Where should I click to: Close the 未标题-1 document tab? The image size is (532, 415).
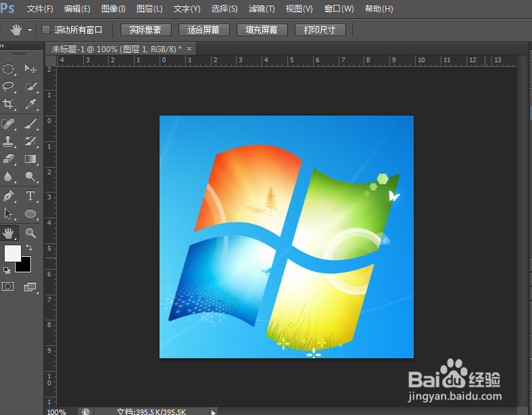pyautogui.click(x=189, y=49)
